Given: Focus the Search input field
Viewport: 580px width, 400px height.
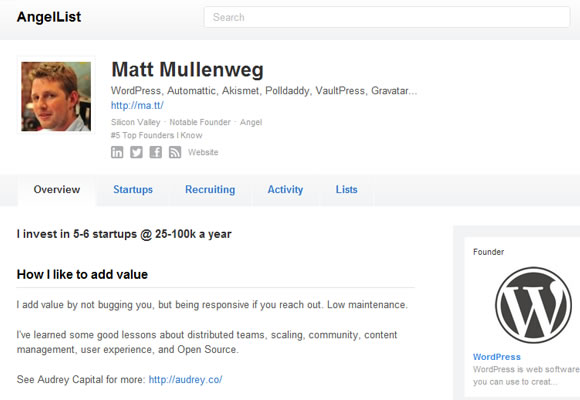Looking at the screenshot, I should pyautogui.click(x=387, y=17).
